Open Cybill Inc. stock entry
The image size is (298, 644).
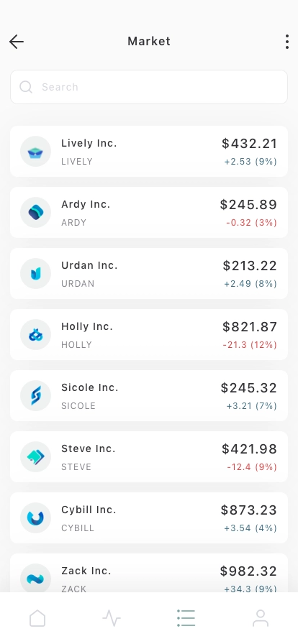[149, 518]
